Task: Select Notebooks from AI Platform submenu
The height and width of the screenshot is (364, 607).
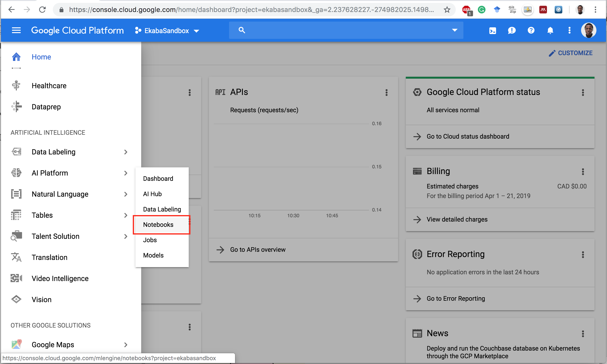Action: [x=158, y=224]
